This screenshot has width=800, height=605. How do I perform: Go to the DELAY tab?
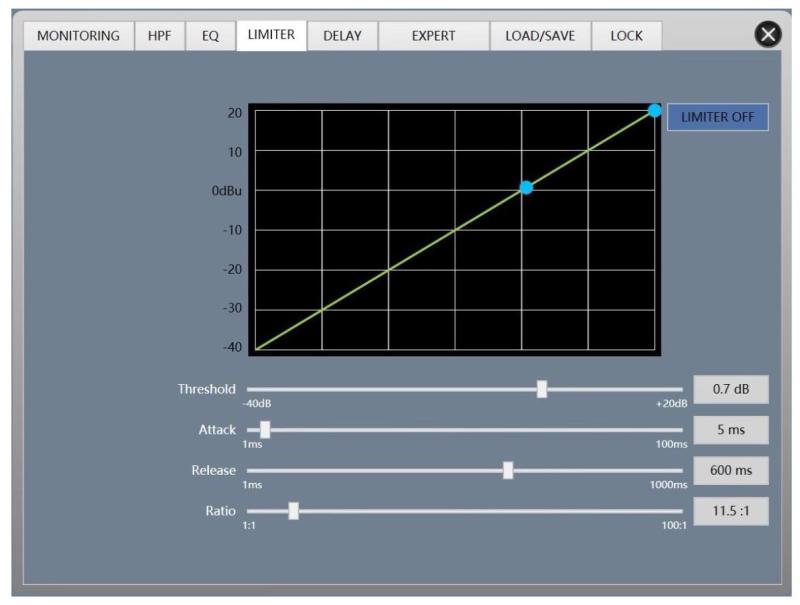point(342,36)
